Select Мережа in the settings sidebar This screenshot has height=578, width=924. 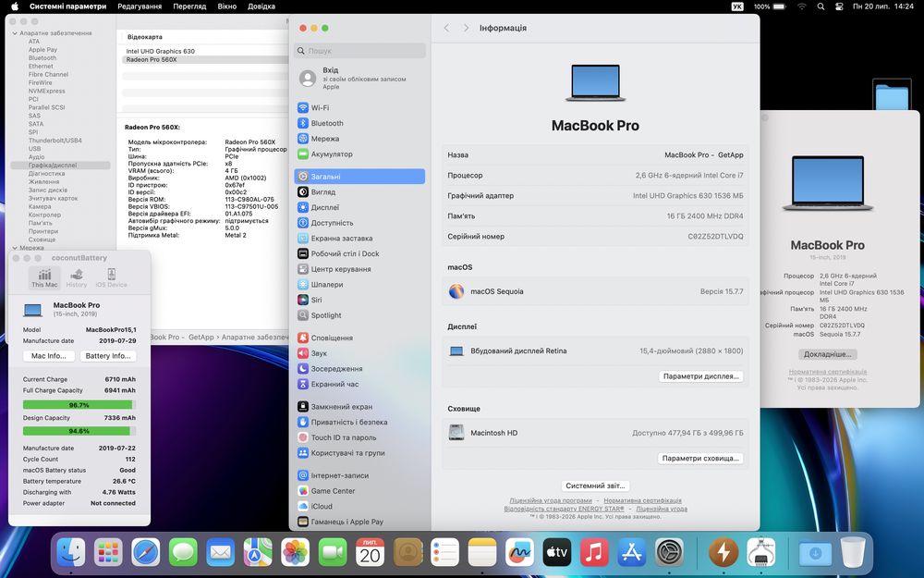[359, 139]
